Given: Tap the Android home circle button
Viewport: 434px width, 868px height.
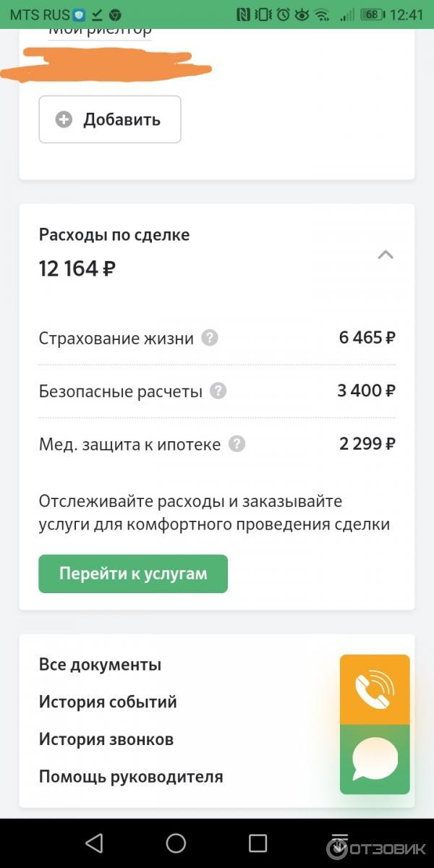Looking at the screenshot, I should click(176, 843).
